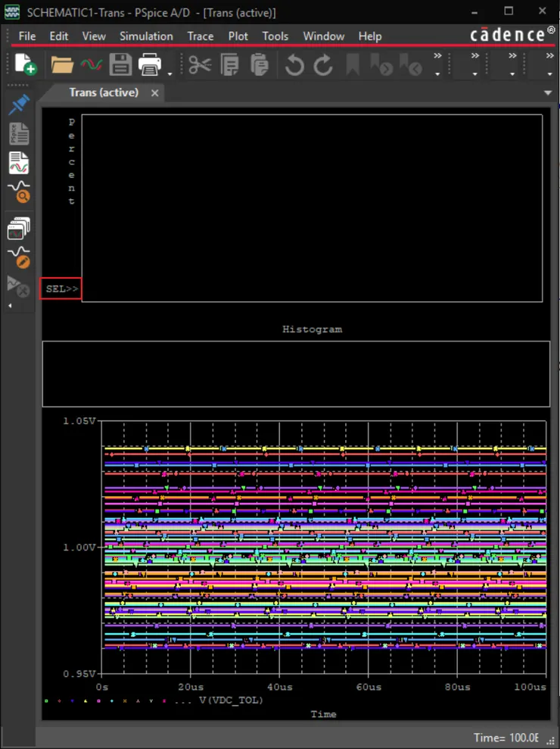Open the tab list dropdown arrow

[548, 92]
